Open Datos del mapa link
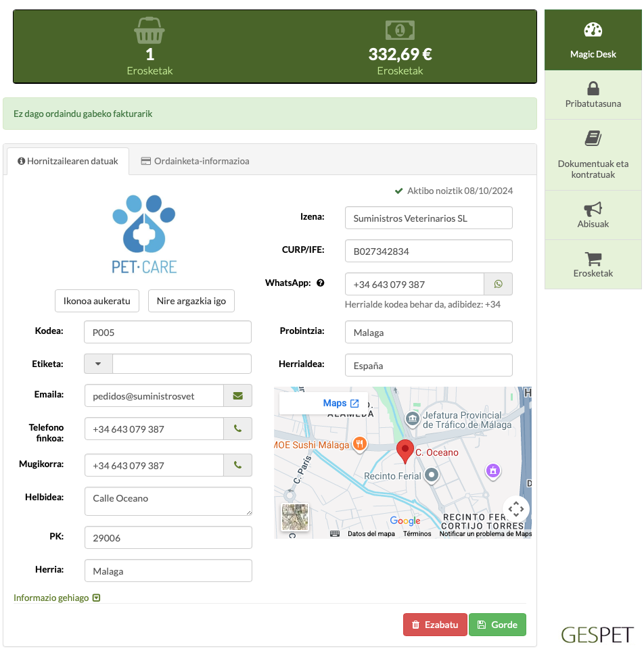644x651 pixels. pyautogui.click(x=371, y=534)
